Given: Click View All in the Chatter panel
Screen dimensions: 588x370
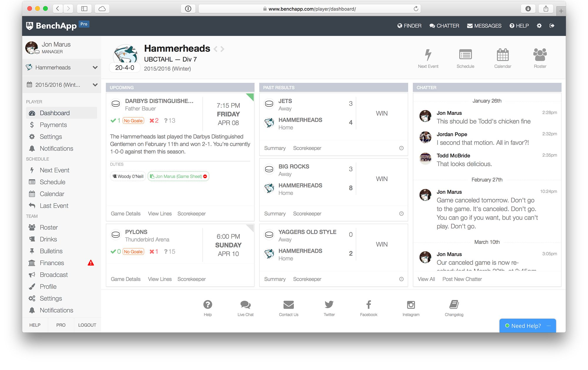Looking at the screenshot, I should click(426, 279).
